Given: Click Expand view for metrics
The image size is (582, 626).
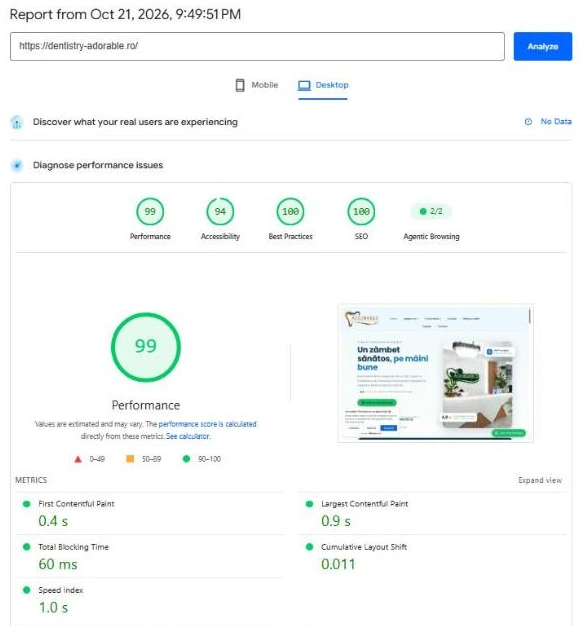Looking at the screenshot, I should (540, 480).
